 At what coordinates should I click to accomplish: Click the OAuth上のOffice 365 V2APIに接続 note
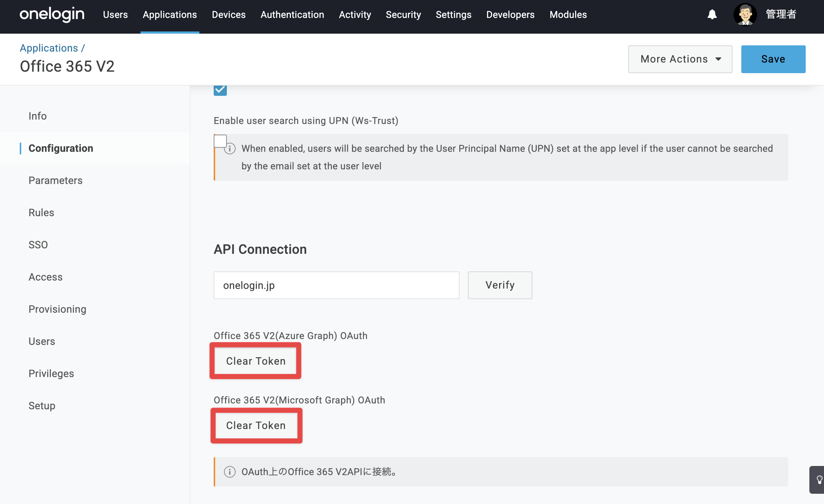(320, 472)
